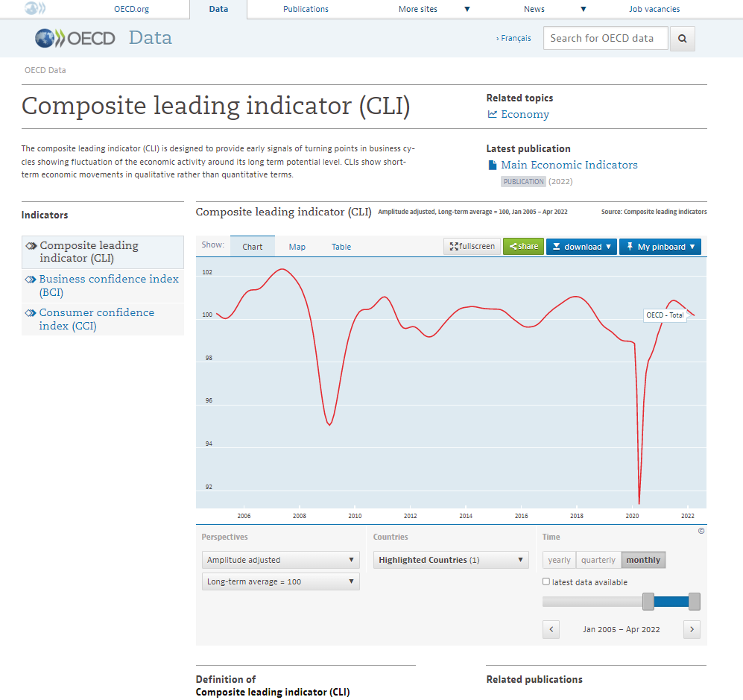Open the Publications menu in the top bar
The width and height of the screenshot is (743, 700).
point(306,9)
